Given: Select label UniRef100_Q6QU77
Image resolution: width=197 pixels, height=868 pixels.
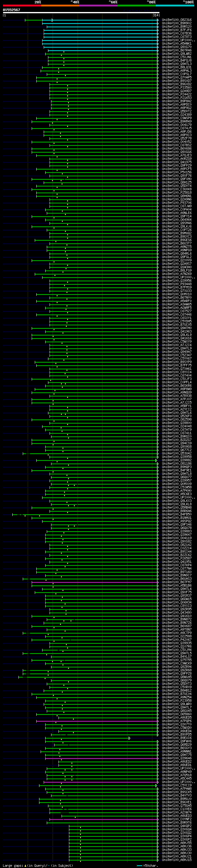Looking at the screenshot, I should [177, 477].
